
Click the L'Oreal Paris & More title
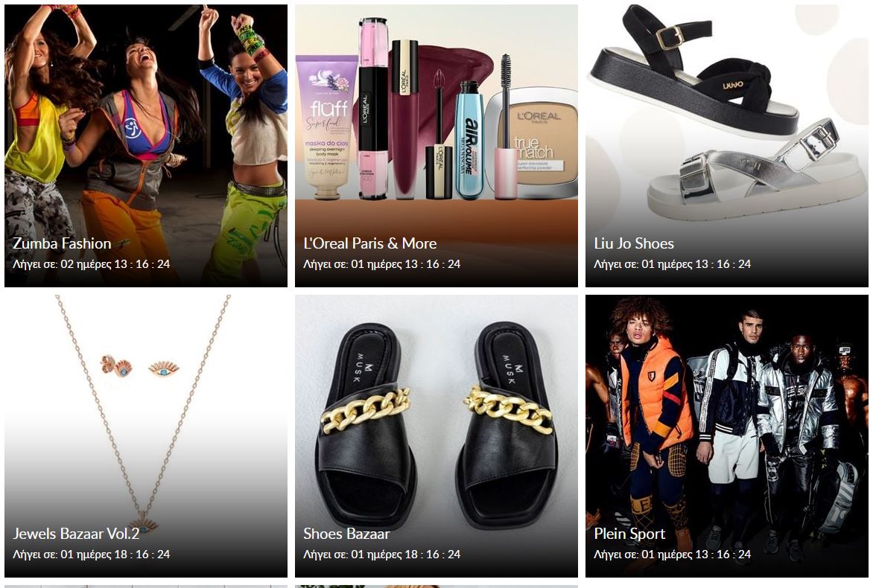(x=369, y=243)
